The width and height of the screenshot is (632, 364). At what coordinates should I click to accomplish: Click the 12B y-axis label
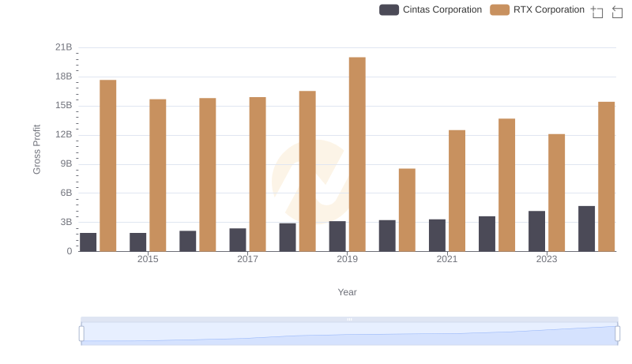pos(64,134)
